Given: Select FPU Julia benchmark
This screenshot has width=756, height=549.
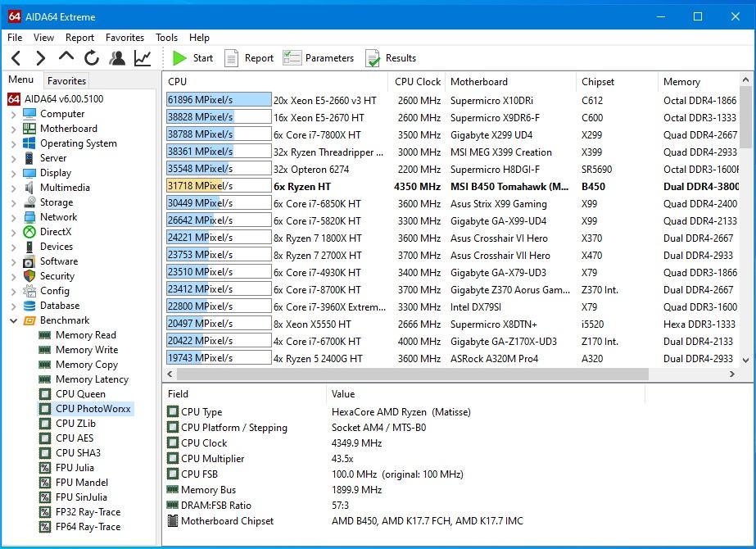Looking at the screenshot, I should coord(75,468).
